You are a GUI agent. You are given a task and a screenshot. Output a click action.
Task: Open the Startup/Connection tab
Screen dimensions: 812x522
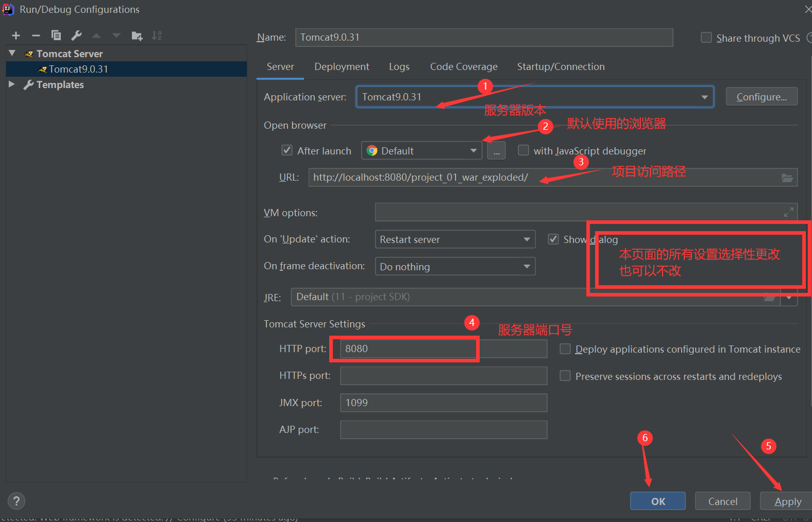click(561, 67)
